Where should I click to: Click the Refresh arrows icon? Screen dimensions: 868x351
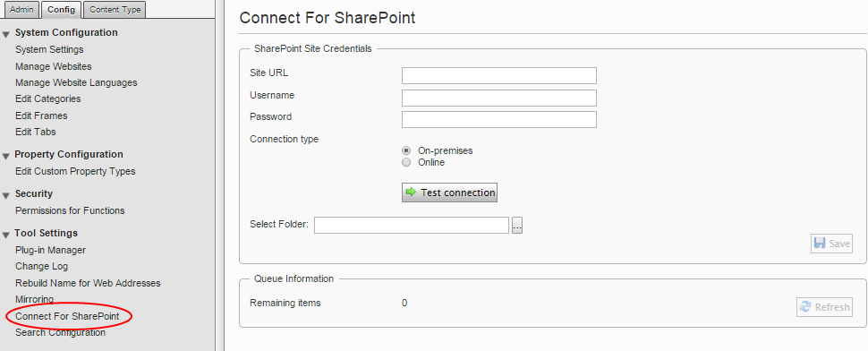(x=805, y=307)
